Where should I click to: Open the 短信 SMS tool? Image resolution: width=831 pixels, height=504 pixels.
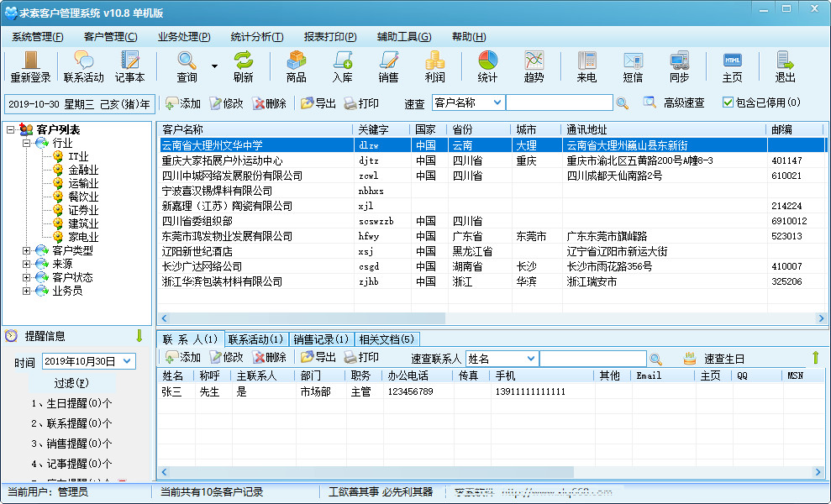pyautogui.click(x=632, y=67)
